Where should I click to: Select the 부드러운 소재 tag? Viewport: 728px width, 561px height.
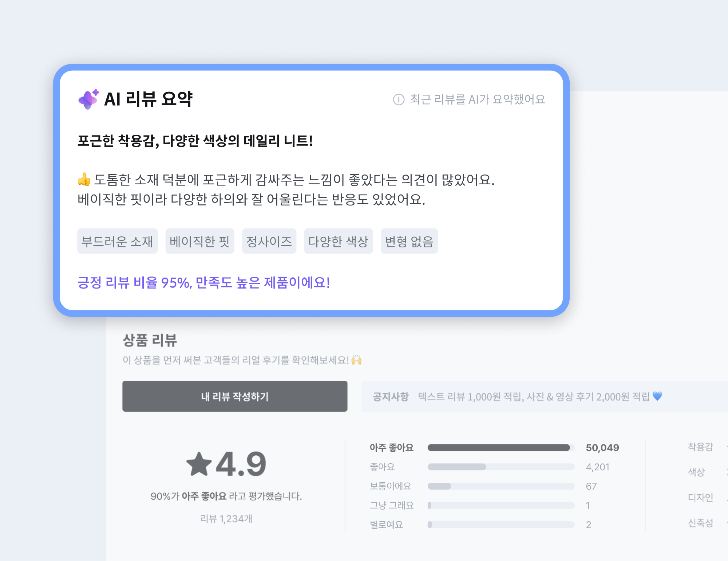117,241
